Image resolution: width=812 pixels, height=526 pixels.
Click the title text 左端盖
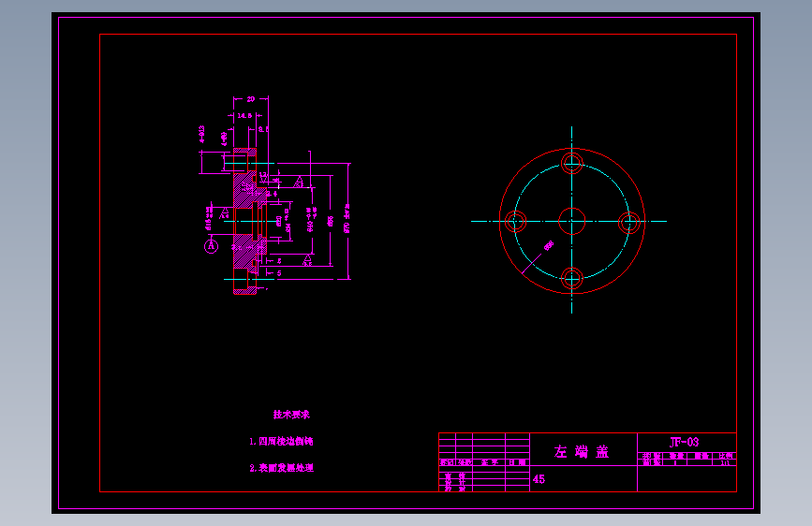click(x=582, y=452)
